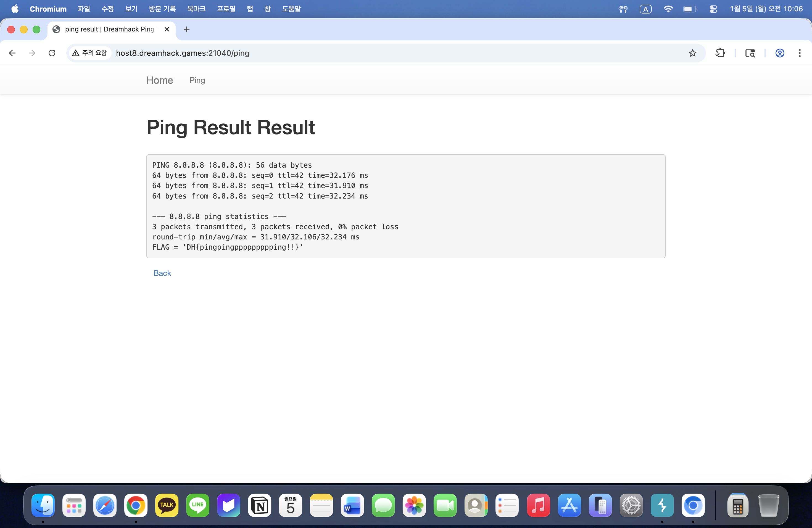Click the Home navbar brand link
812x528 pixels.
[160, 80]
